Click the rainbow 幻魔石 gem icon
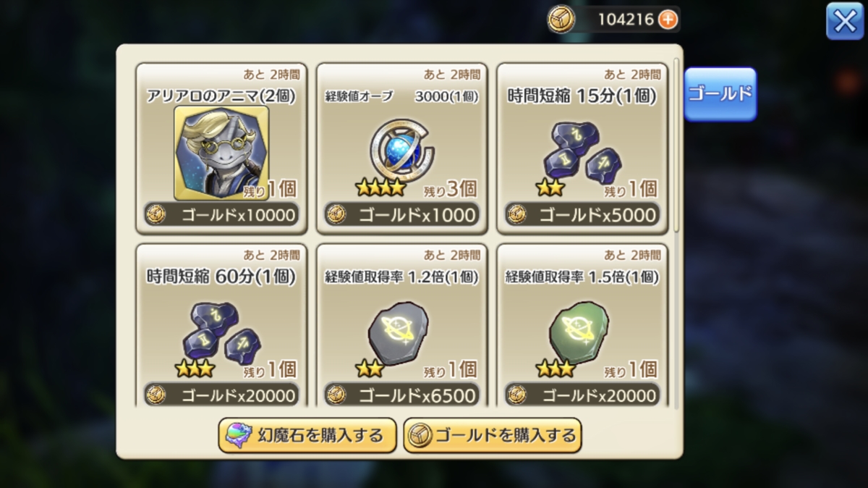The width and height of the screenshot is (868, 488). (x=239, y=435)
